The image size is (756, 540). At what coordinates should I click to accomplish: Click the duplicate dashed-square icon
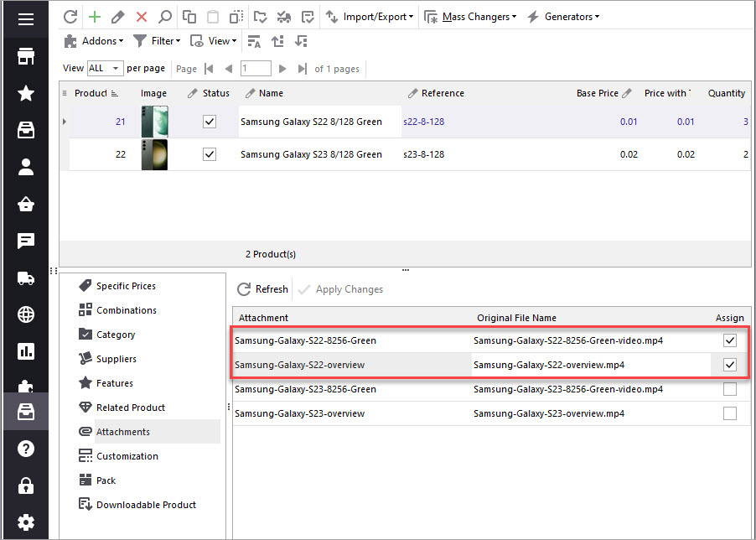tap(236, 17)
